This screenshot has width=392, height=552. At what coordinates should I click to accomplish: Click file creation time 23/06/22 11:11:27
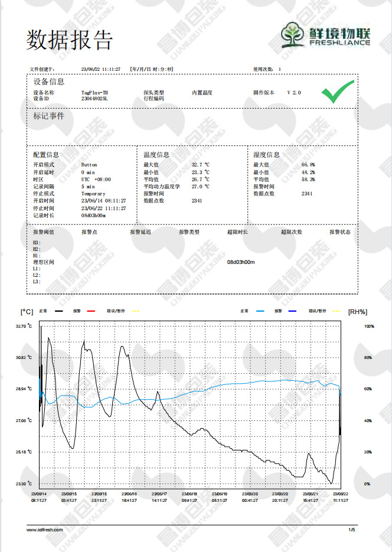(x=100, y=69)
